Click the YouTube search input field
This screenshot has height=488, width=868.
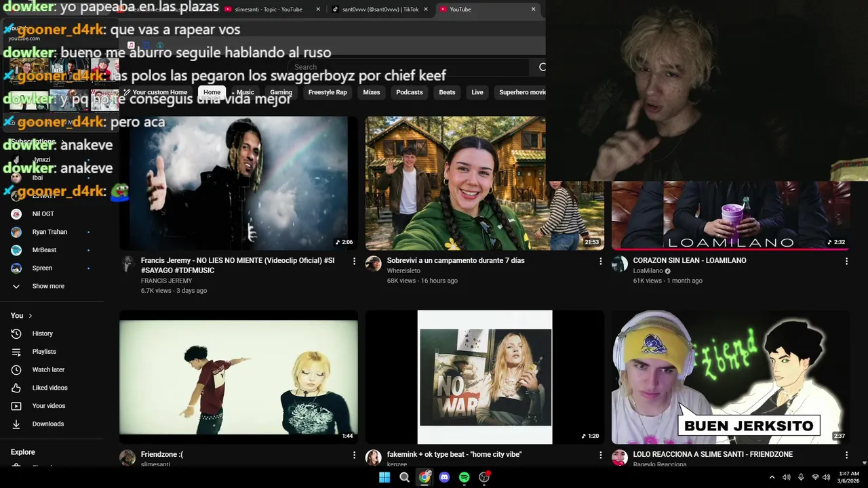(x=410, y=67)
